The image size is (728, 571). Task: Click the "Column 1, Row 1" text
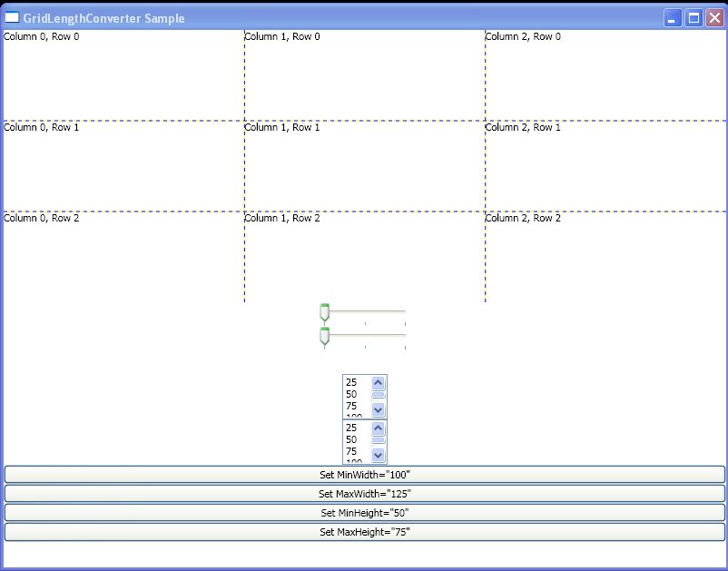(x=282, y=127)
